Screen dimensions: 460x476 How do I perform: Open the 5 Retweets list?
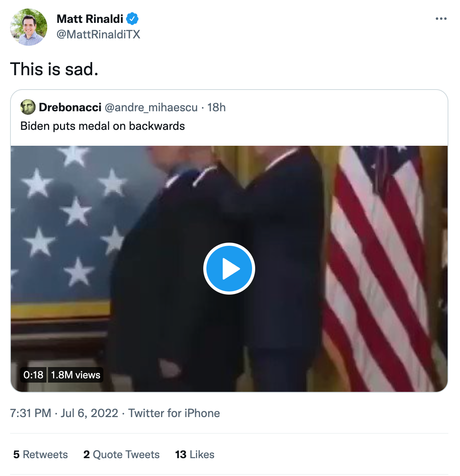tap(40, 454)
